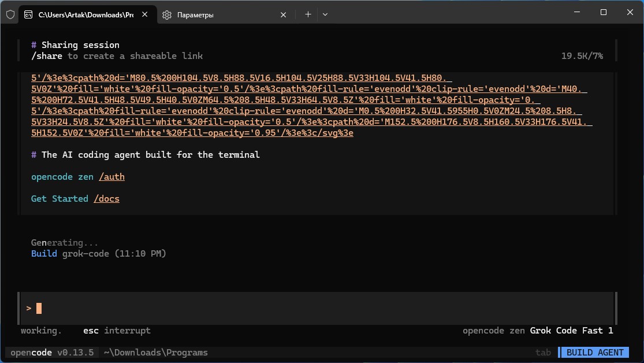The image size is (644, 363).
Task: Click the Grok Code Fast 1 model label
Action: (571, 331)
